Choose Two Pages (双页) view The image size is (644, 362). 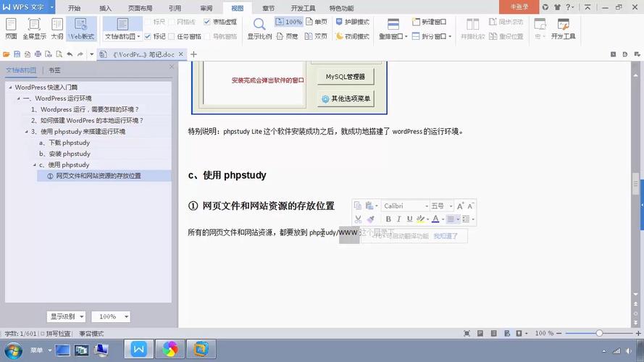pyautogui.click(x=316, y=36)
